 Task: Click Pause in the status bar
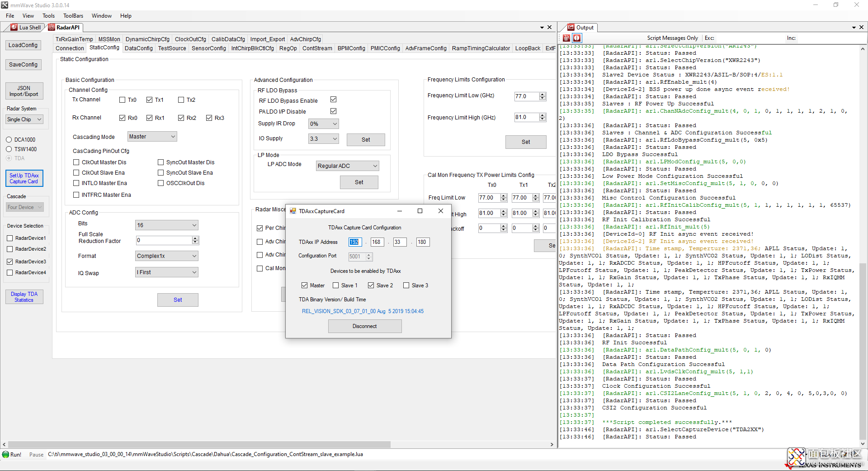coord(36,455)
